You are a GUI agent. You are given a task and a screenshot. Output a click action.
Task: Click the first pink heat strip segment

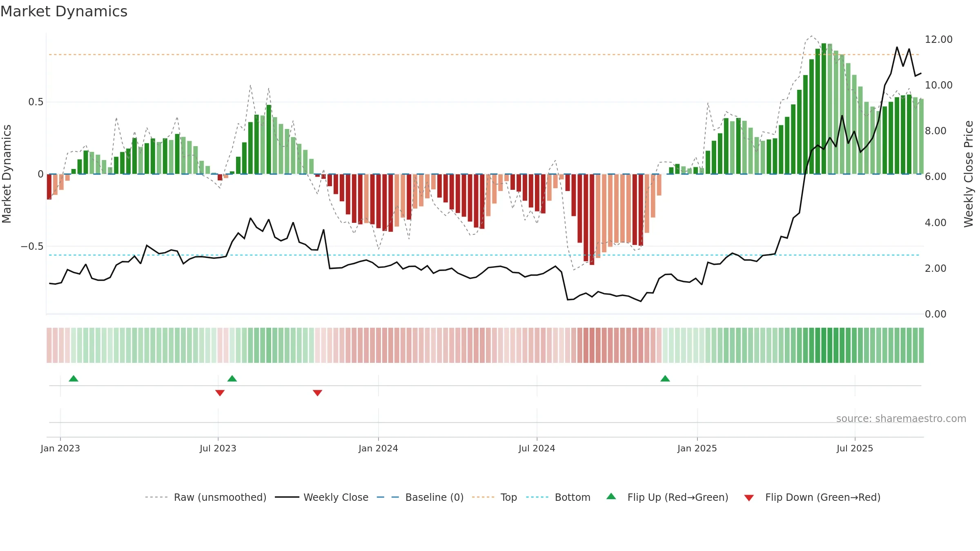(x=49, y=345)
